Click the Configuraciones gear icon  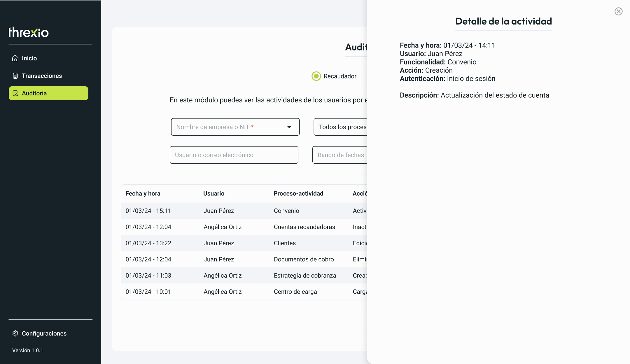coord(15,333)
